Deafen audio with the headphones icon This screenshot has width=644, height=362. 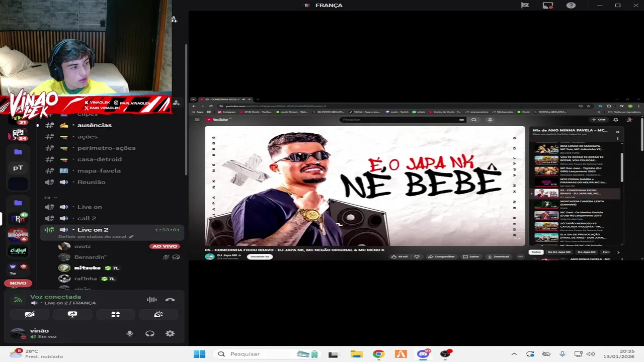[x=149, y=333]
